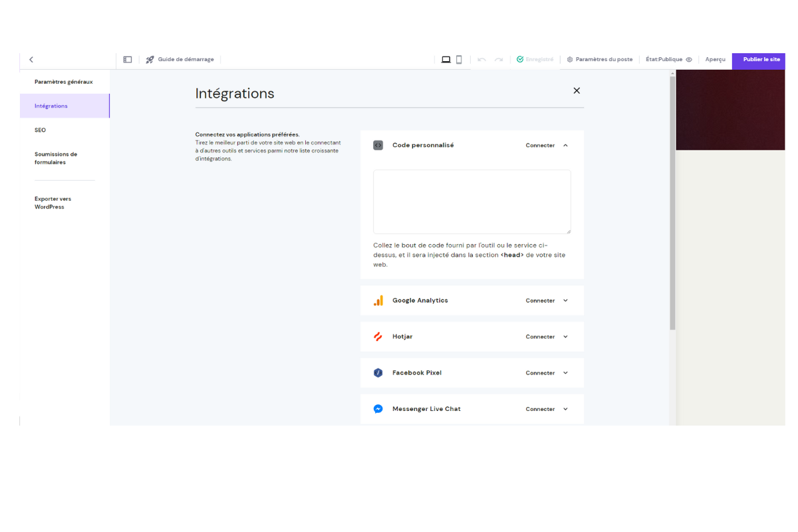This screenshot has width=798, height=532.
Task: Click the Google Analytics label
Action: [x=420, y=301]
